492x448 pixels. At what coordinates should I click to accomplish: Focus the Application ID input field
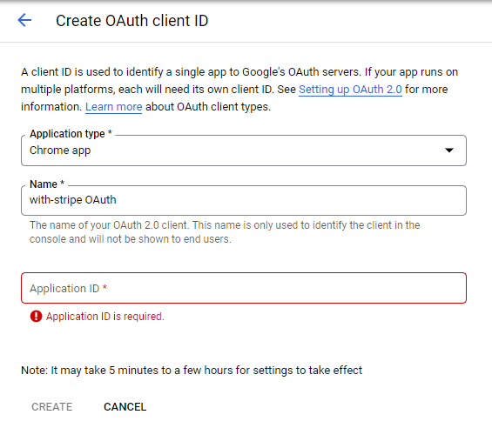244,288
